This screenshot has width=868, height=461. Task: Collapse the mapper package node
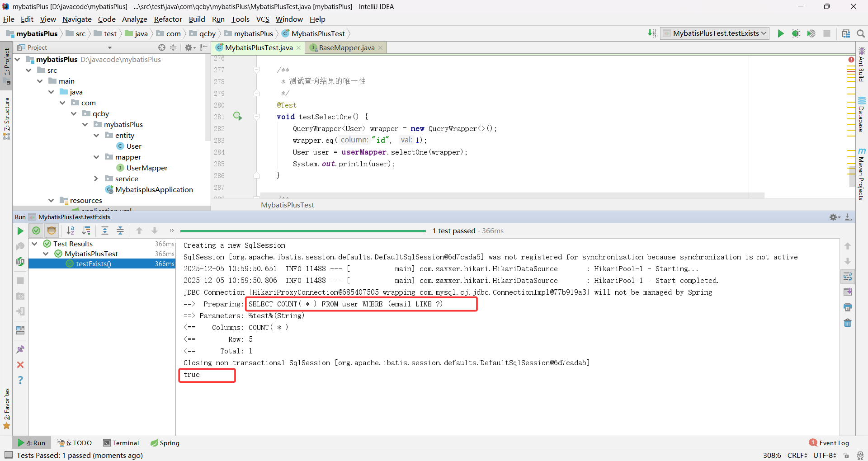[x=96, y=157]
